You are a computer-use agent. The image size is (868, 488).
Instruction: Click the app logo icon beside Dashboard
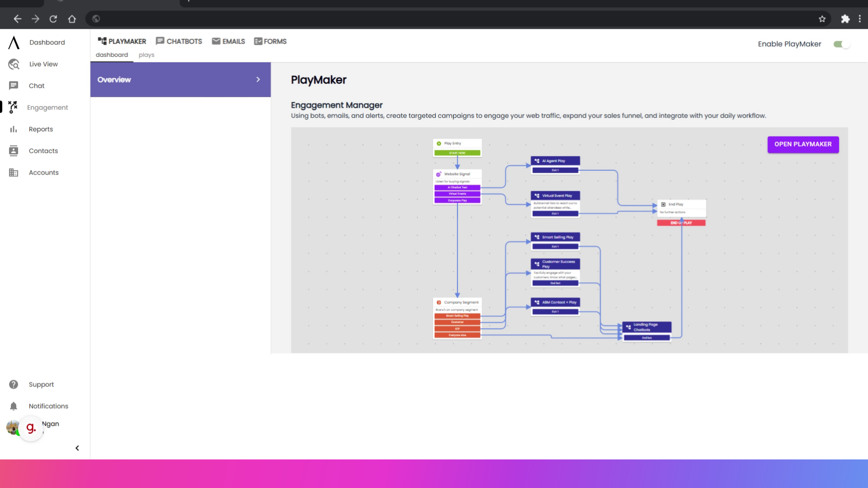[x=14, y=42]
